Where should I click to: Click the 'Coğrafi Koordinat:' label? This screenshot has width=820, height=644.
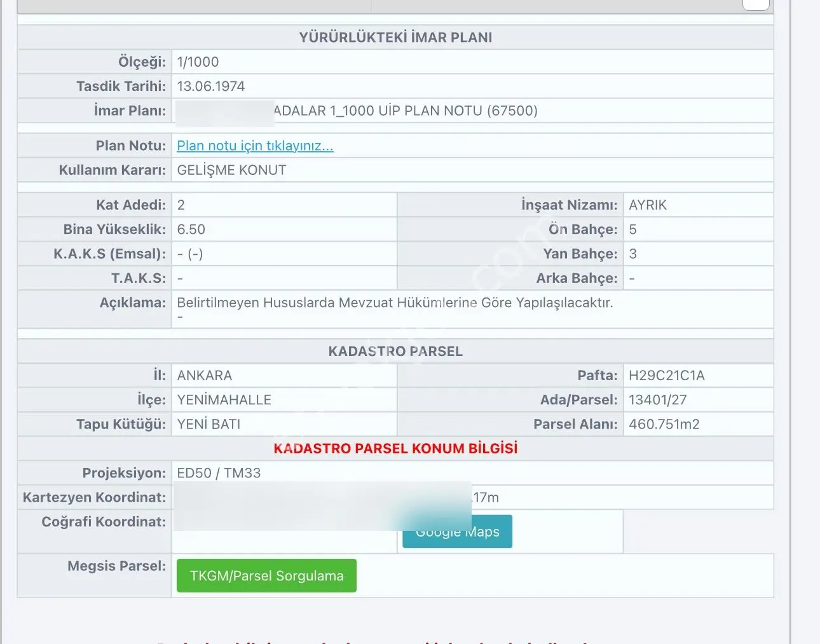[x=104, y=521]
